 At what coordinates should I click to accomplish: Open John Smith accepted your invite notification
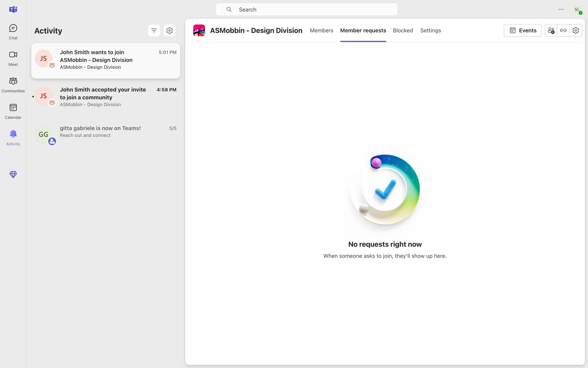[x=106, y=97]
